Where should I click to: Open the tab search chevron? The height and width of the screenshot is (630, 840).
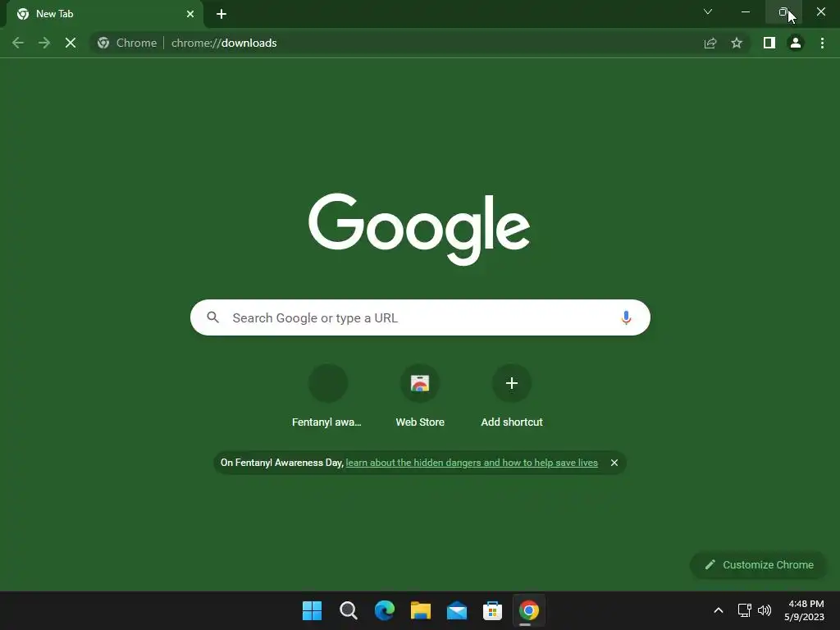pyautogui.click(x=708, y=11)
